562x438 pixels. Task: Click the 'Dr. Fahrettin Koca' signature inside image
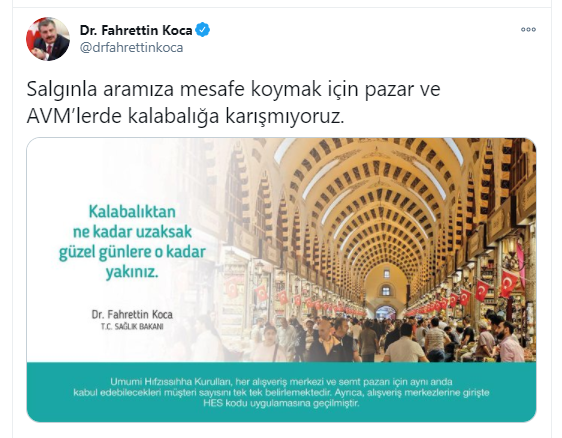132,315
